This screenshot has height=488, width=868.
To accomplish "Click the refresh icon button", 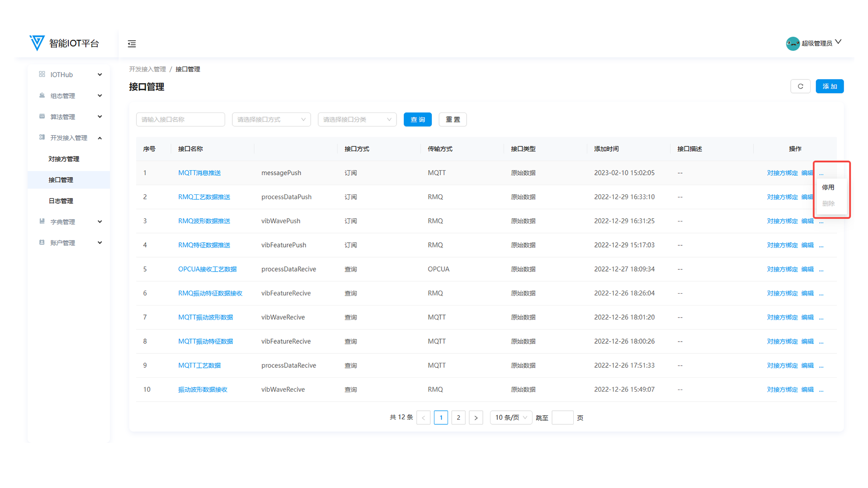I will (x=800, y=86).
